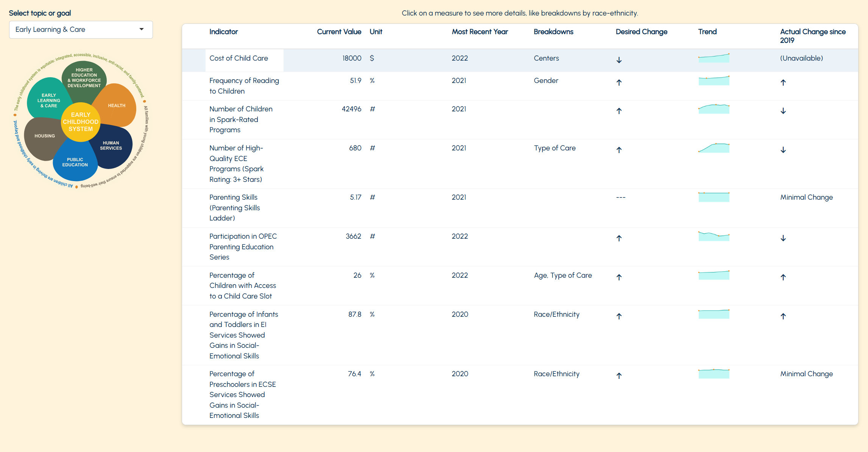Click Minimal Change in Preschoolers in ECSE row

coord(806,374)
